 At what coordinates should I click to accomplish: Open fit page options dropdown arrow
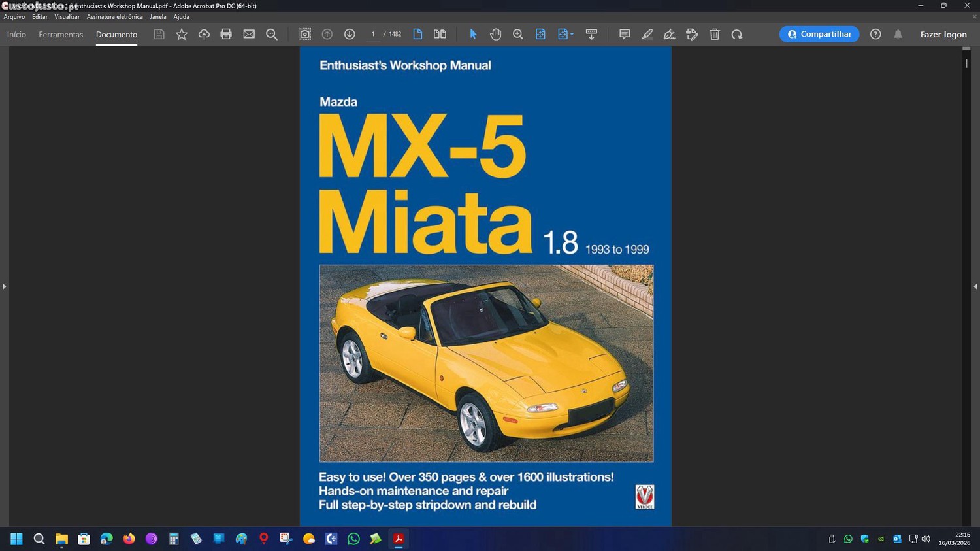tap(572, 34)
